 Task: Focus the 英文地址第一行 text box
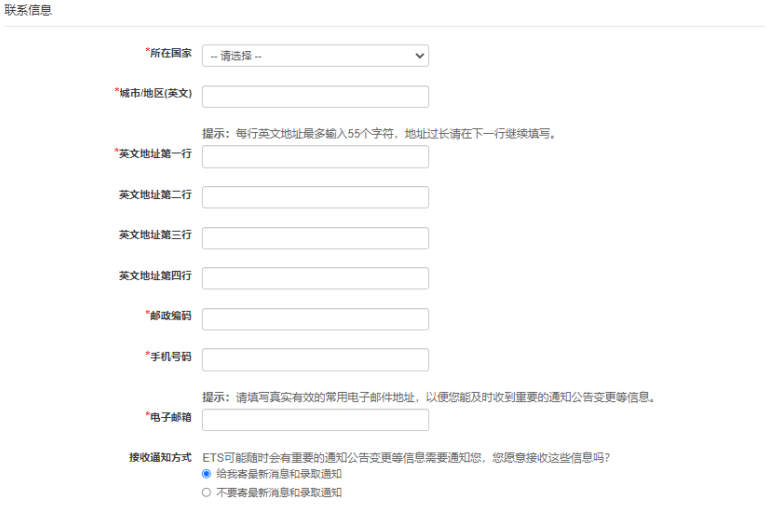click(x=315, y=157)
